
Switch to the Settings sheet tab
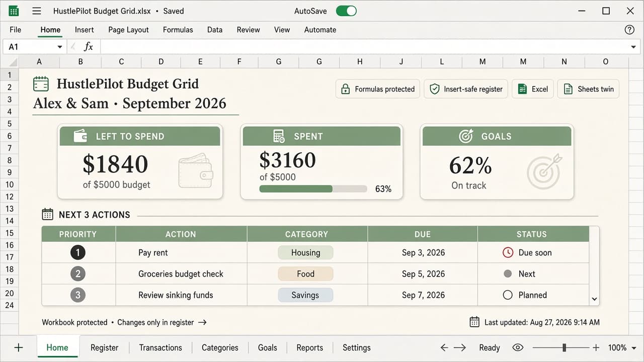[x=356, y=347]
